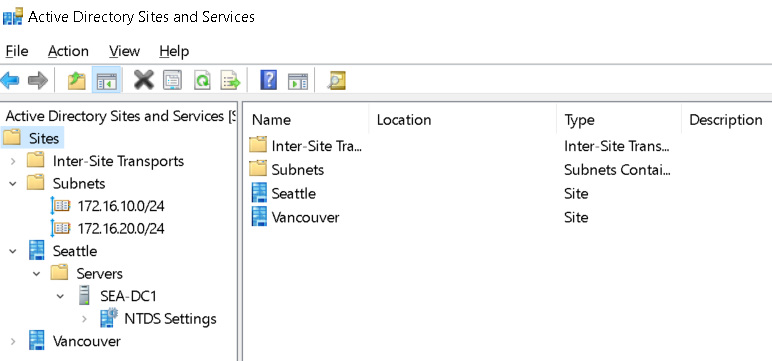Screen dimensions: 772x361
Task: Expand the Inter-Site Transports tree node
Action: (13, 161)
